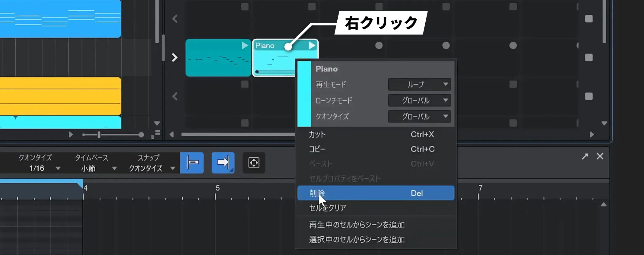The width and height of the screenshot is (644, 255).
Task: Choose カット in the context menu
Action: (317, 134)
